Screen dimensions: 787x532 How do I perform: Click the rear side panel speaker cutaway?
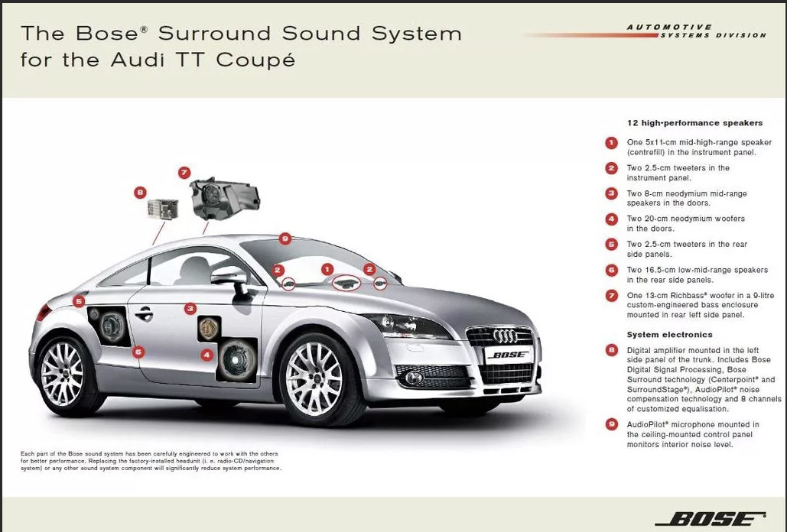coord(109,326)
